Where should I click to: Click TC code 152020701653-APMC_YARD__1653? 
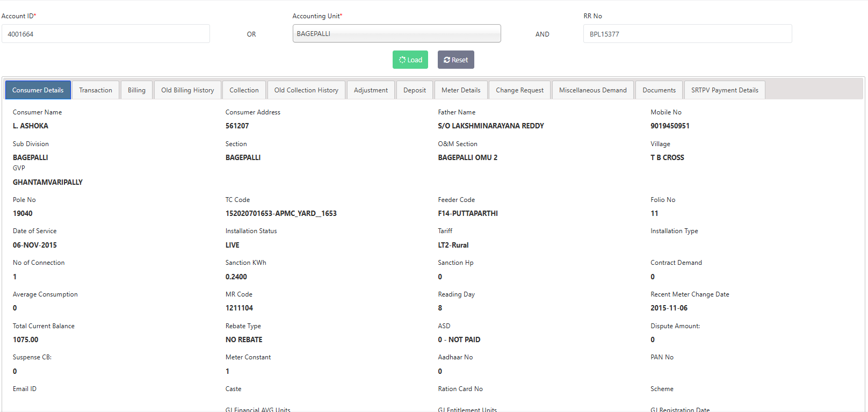click(281, 213)
